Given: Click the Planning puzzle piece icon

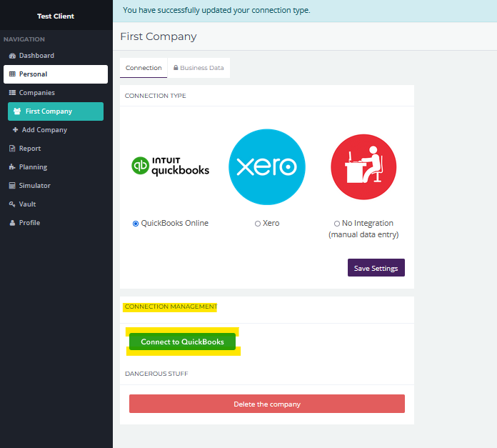Looking at the screenshot, I should point(12,166).
